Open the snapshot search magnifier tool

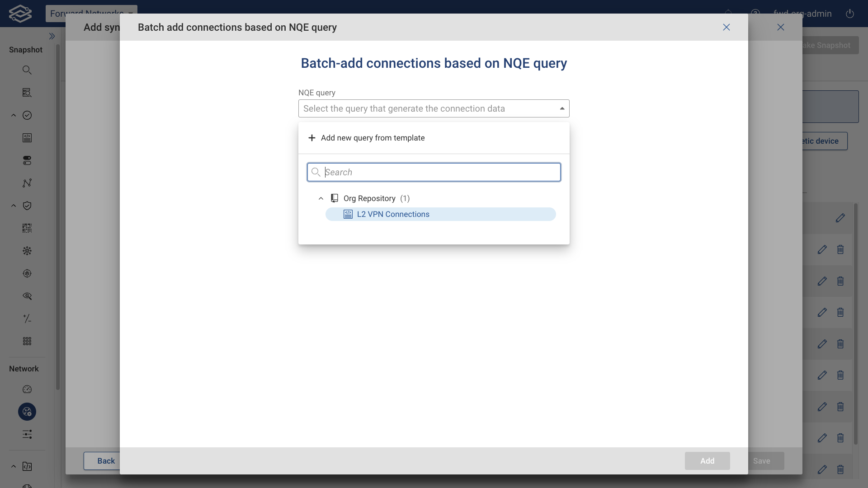pos(27,70)
